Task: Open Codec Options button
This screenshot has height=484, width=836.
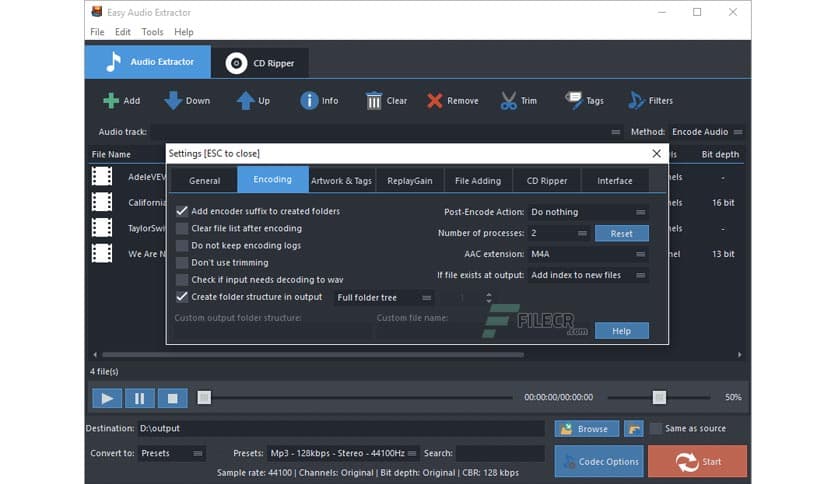Action: (x=599, y=462)
